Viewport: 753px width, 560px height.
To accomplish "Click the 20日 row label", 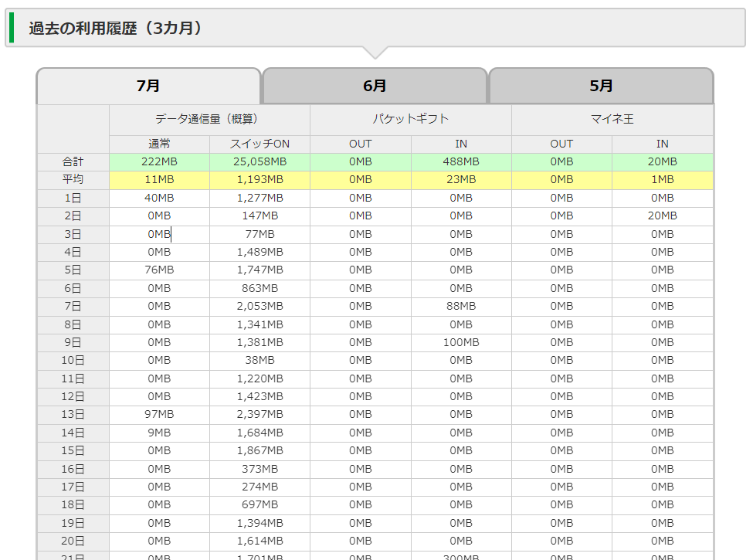I will pyautogui.click(x=73, y=541).
